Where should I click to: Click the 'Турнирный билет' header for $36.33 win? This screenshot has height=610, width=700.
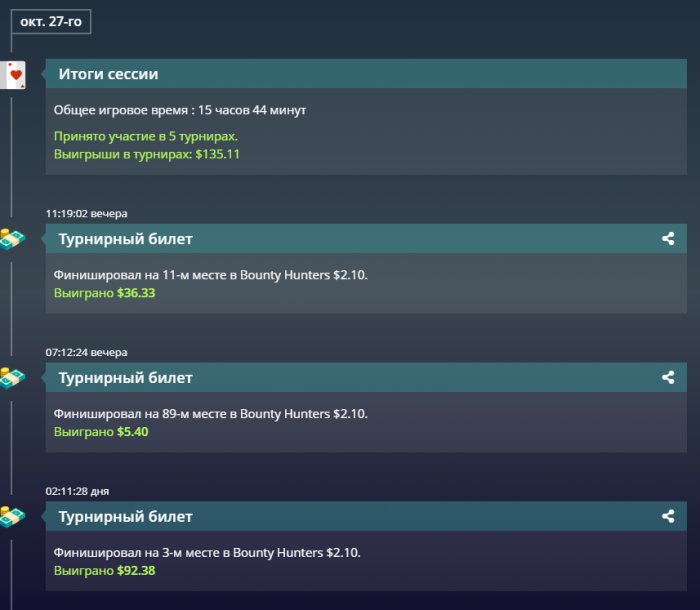[126, 239]
